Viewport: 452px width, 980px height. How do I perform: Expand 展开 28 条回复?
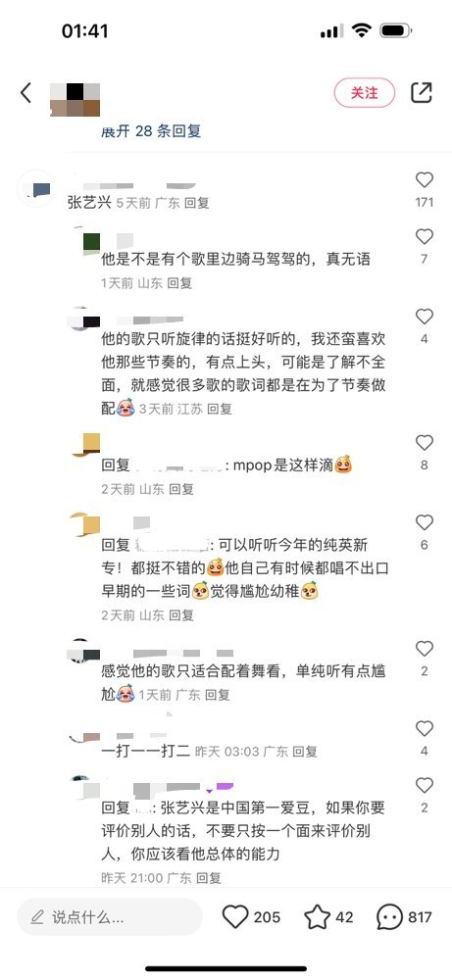(151, 131)
